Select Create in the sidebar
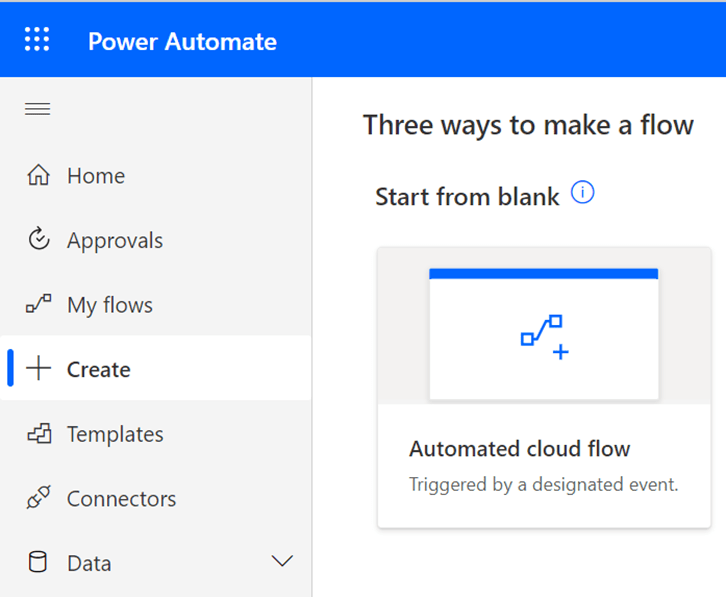This screenshot has height=597, width=726. point(156,368)
